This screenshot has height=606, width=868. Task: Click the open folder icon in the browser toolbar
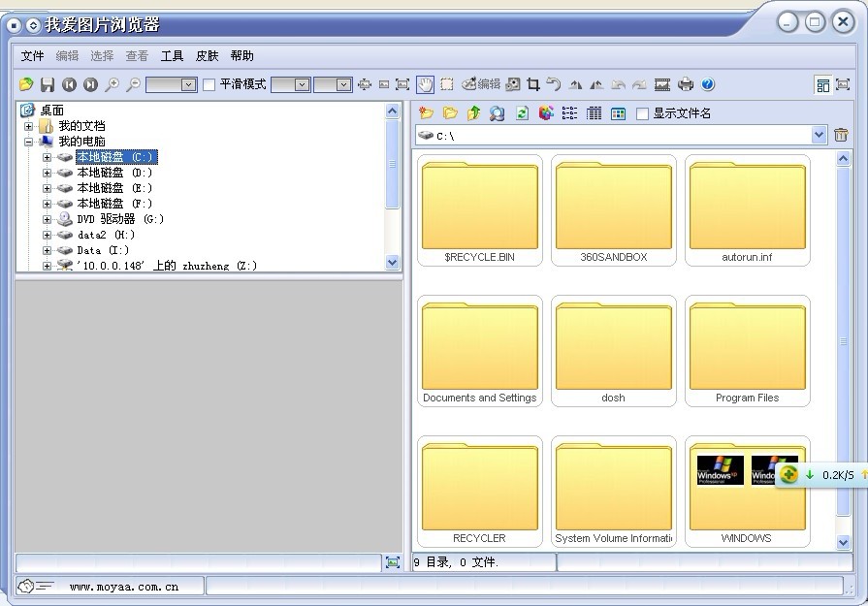(x=450, y=113)
